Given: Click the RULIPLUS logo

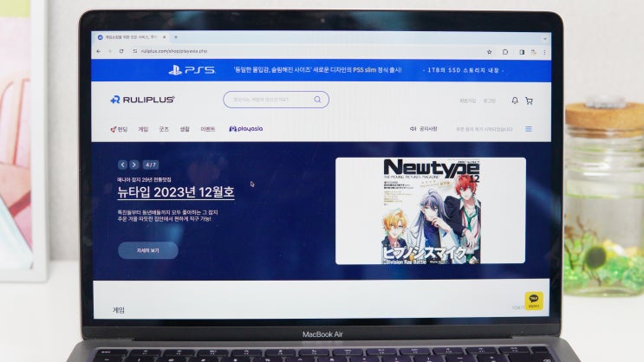Looking at the screenshot, I should [x=142, y=100].
